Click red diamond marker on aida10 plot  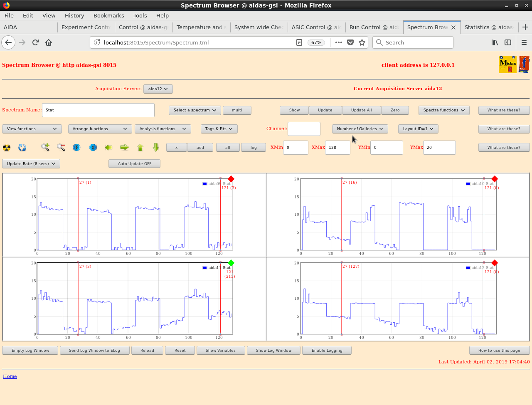tap(495, 179)
